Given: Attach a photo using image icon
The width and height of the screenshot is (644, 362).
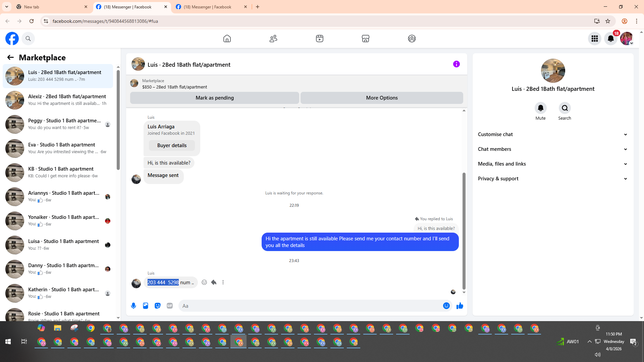Looking at the screenshot, I should 146,306.
